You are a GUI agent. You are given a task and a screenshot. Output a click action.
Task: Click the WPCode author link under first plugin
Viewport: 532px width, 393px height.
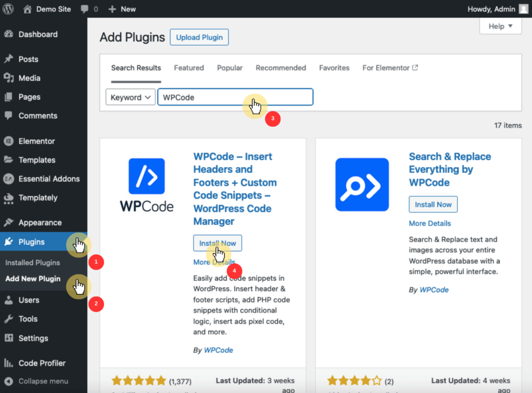(x=218, y=350)
